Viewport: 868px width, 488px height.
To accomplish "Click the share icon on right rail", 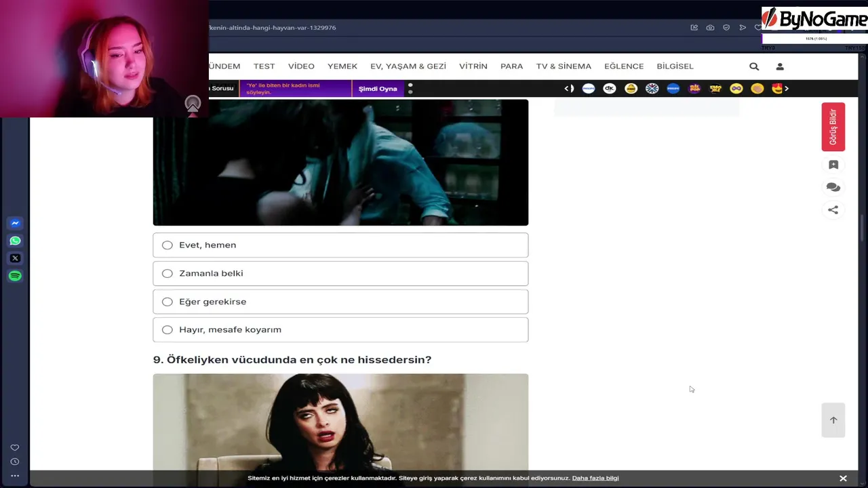I will tap(833, 210).
